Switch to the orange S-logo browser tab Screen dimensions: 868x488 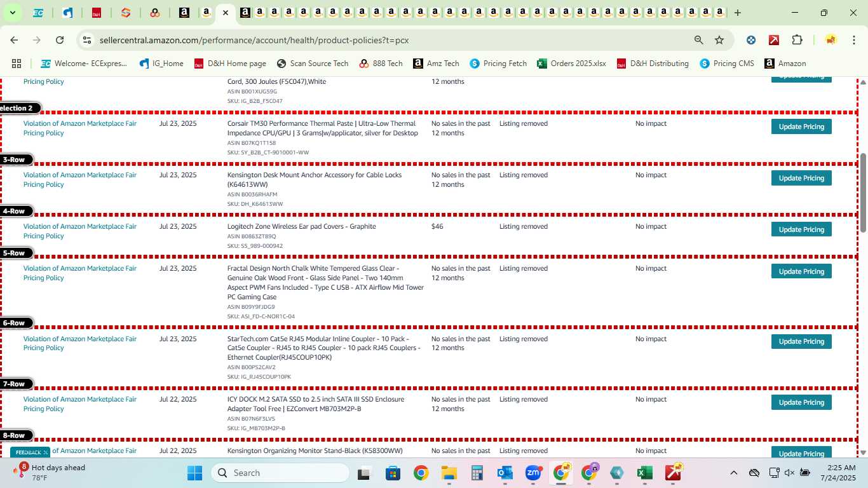click(126, 13)
